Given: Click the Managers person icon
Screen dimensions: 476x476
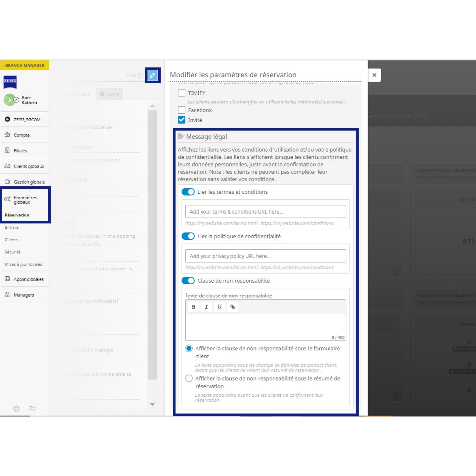Looking at the screenshot, I should coord(7,295).
